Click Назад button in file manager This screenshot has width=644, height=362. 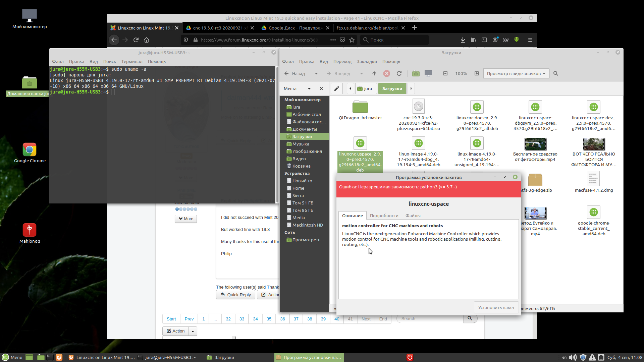(295, 73)
